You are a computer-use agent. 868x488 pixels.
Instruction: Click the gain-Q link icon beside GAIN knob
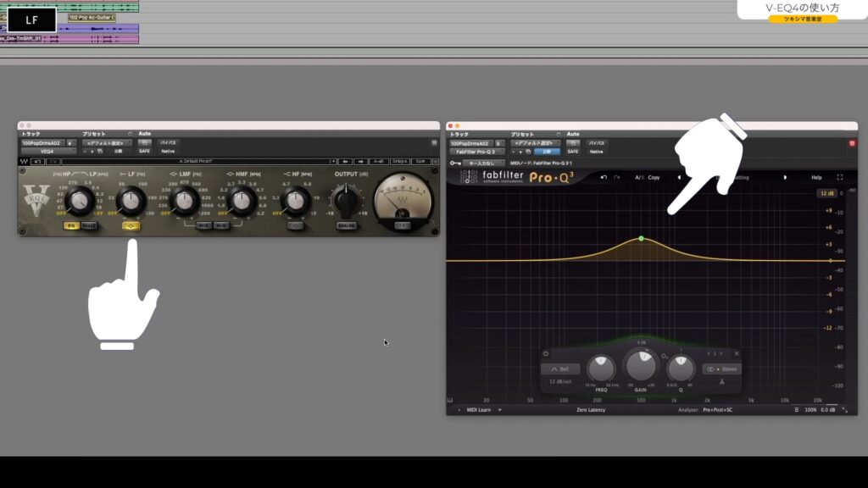665,357
